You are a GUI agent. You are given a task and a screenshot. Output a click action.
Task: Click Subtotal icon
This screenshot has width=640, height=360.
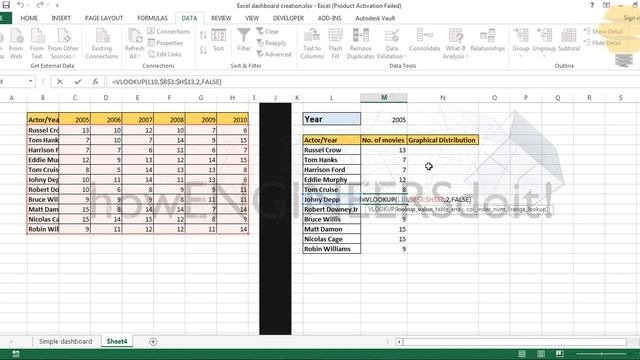(x=569, y=40)
